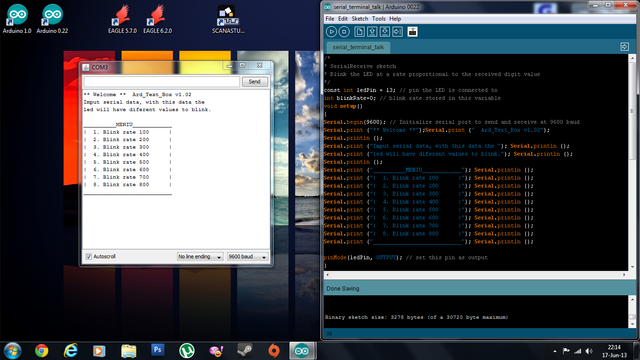This screenshot has width=640, height=360.
Task: Click the 'Binary sketch size' console line
Action: (416, 317)
